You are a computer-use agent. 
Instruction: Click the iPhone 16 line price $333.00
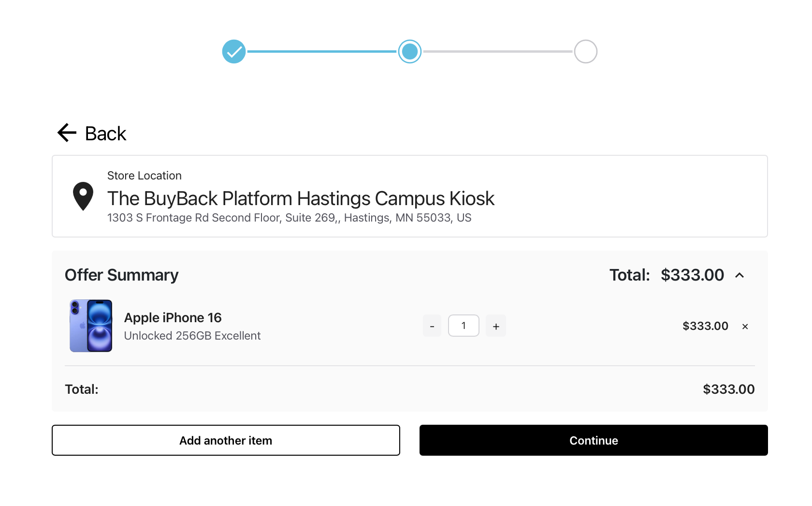(x=705, y=326)
